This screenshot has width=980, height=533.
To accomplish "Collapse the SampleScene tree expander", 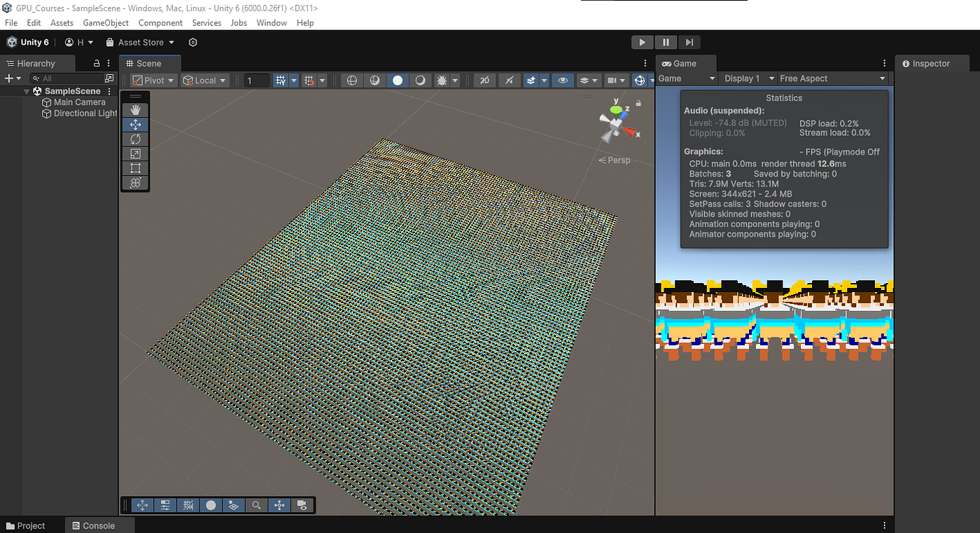I will coord(27,91).
